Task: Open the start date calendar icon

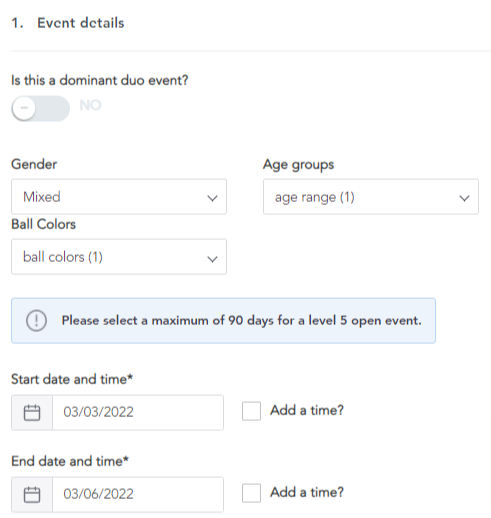Action: 32,412
